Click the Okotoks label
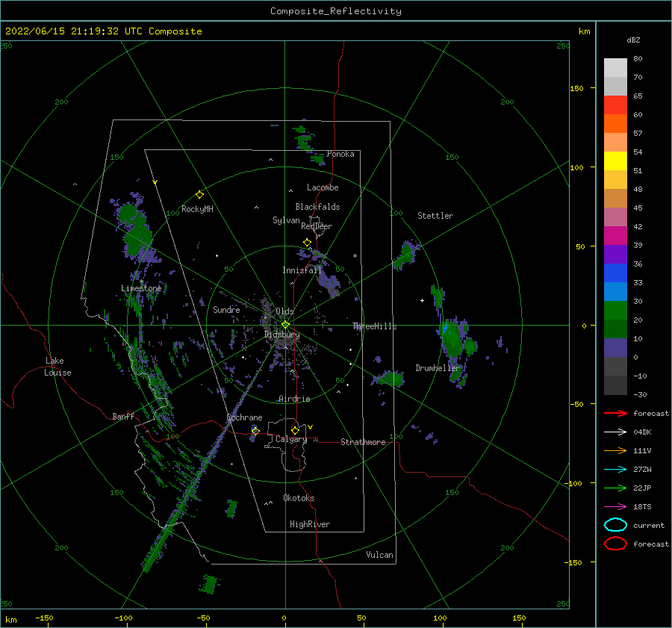This screenshot has height=628, width=672. (x=299, y=498)
